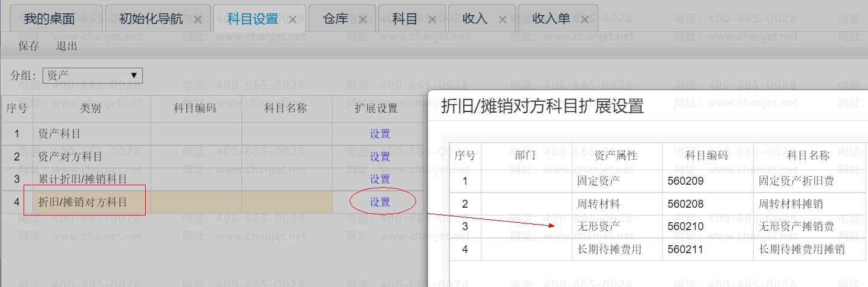Close the 科目设置 tab
The height and width of the screenshot is (287, 868).
point(293,19)
